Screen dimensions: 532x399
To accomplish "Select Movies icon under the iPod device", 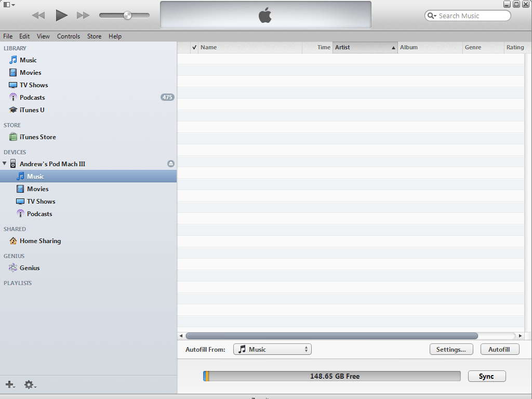I will pyautogui.click(x=20, y=189).
